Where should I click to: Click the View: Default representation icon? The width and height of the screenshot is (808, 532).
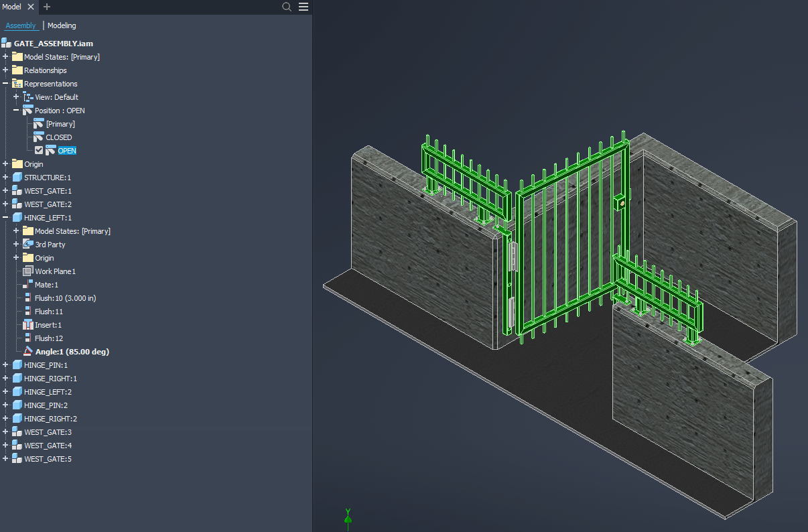point(27,96)
